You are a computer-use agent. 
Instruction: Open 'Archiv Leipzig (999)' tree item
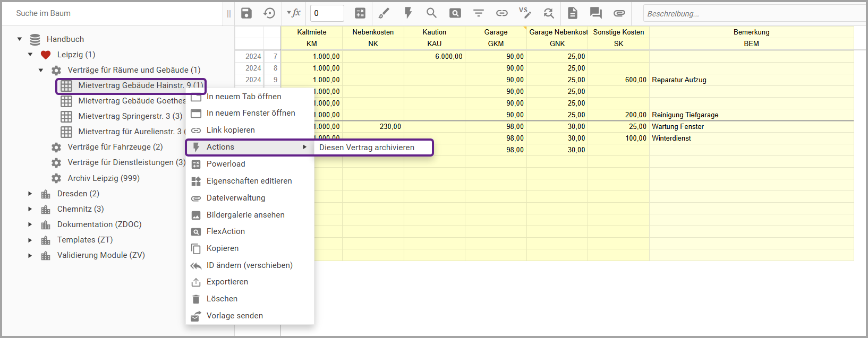pos(103,178)
